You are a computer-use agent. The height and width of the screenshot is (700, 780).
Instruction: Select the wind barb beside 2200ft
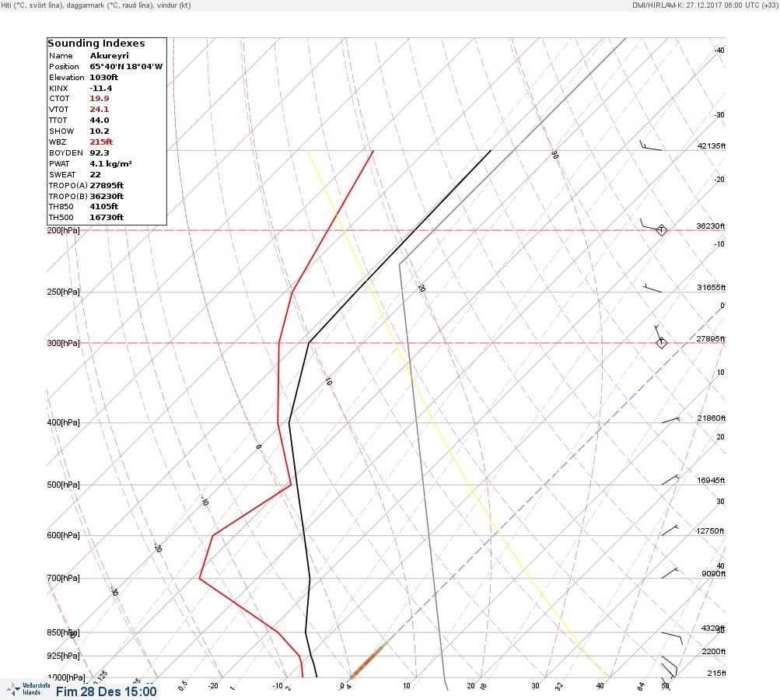tap(669, 663)
